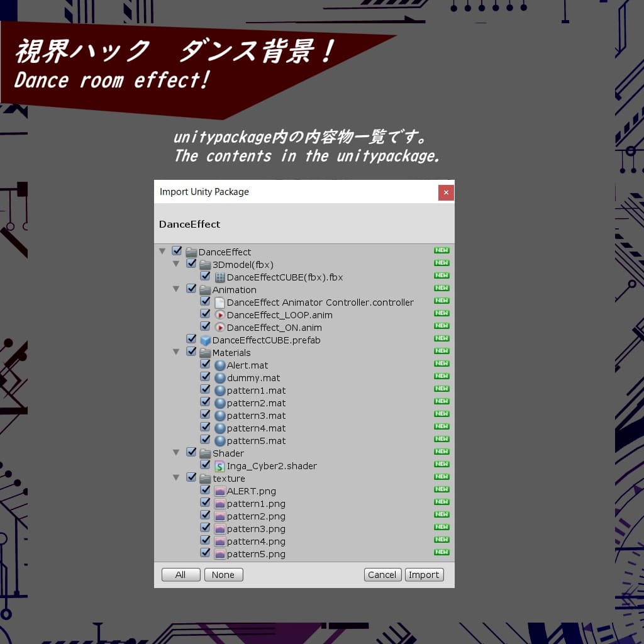Uncheck the pattern4.mat checkbox
Screen dimensions: 644x644
[206, 427]
